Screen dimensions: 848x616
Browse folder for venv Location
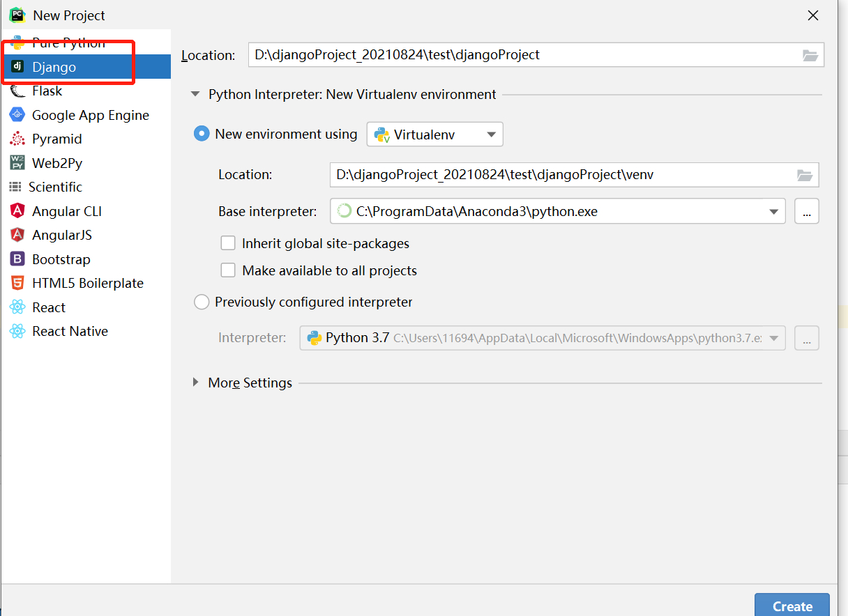[805, 175]
